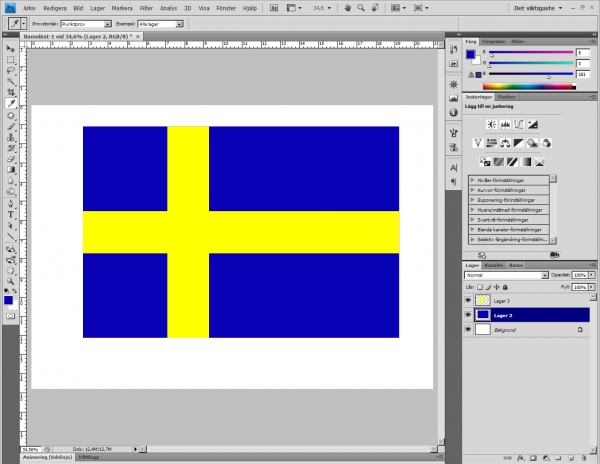Toggle lock transparent pixels
The height and width of the screenshot is (464, 600).
click(480, 287)
